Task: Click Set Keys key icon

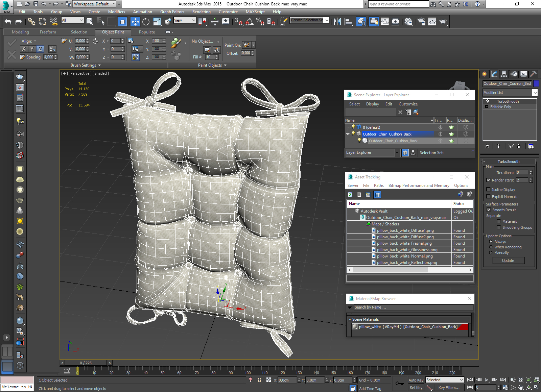Action: (x=399, y=384)
